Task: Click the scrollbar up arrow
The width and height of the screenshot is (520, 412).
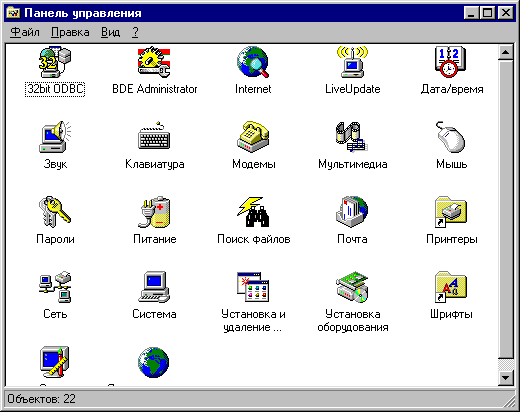Action: coord(506,52)
